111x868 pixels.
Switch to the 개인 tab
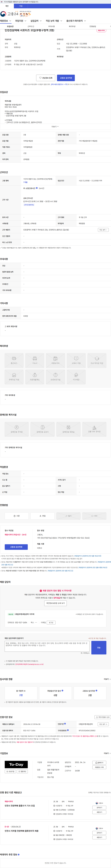[x=7, y=6]
